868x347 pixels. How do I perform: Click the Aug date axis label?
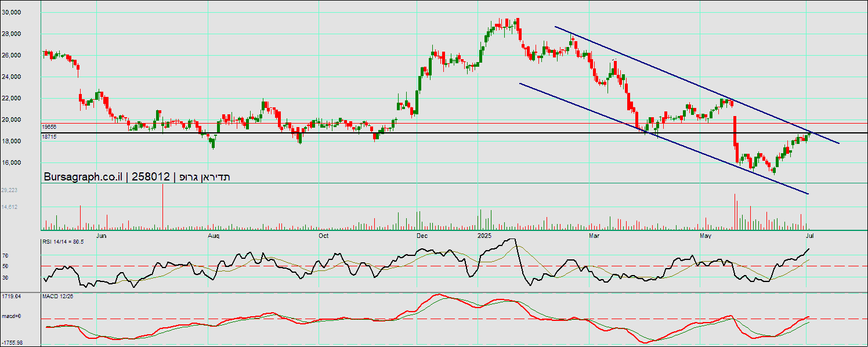click(214, 236)
